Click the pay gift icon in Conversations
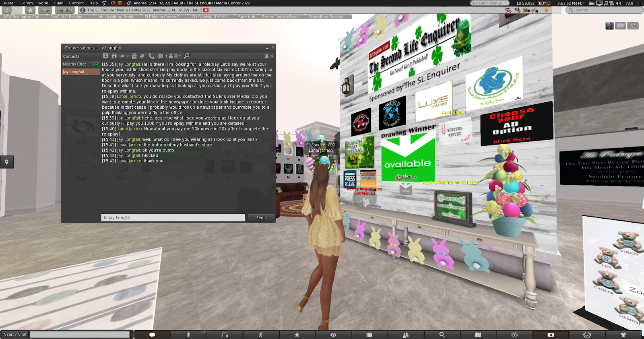 (x=134, y=56)
